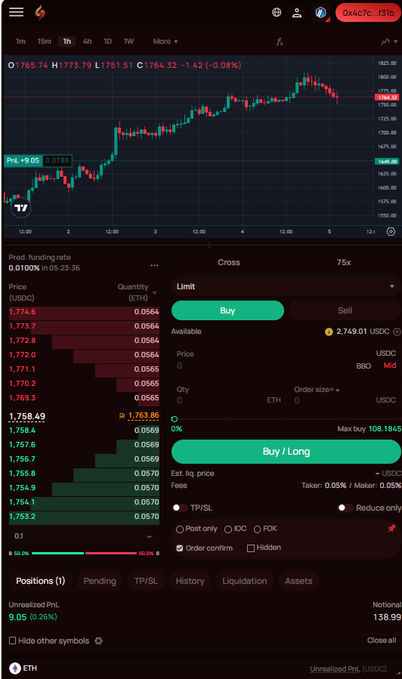Open order book 0.1 grouping dropdown
Screen dimensions: 402x679
point(83,537)
